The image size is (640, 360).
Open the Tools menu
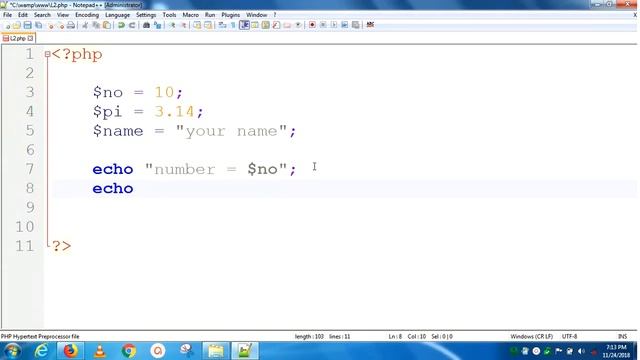click(169, 15)
